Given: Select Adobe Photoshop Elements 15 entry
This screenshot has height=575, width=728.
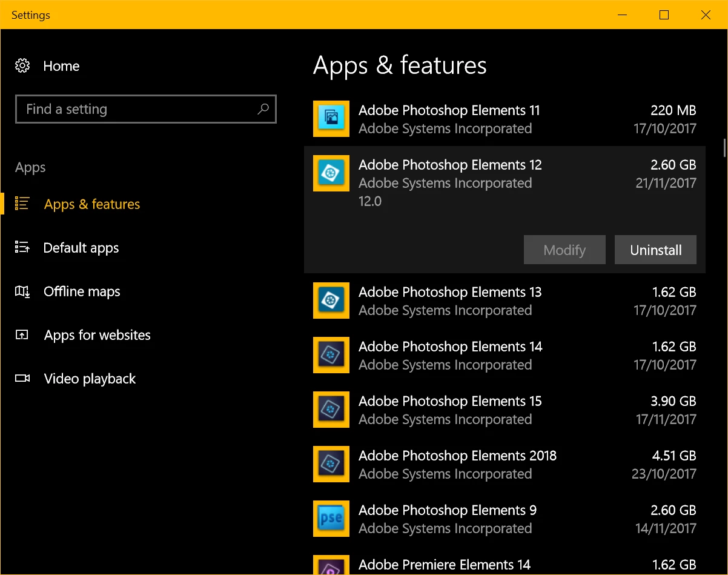Looking at the screenshot, I should click(505, 410).
